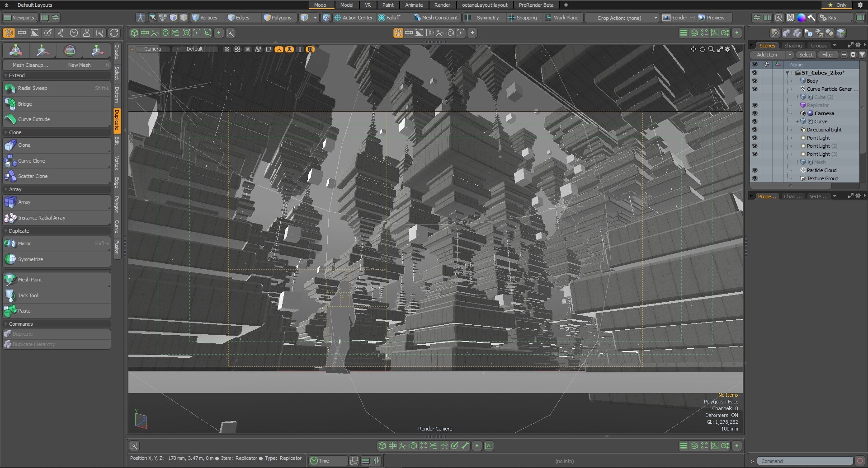This screenshot has height=468, width=868.
Task: Click the Select button in Scenes panel
Action: pyautogui.click(x=806, y=55)
